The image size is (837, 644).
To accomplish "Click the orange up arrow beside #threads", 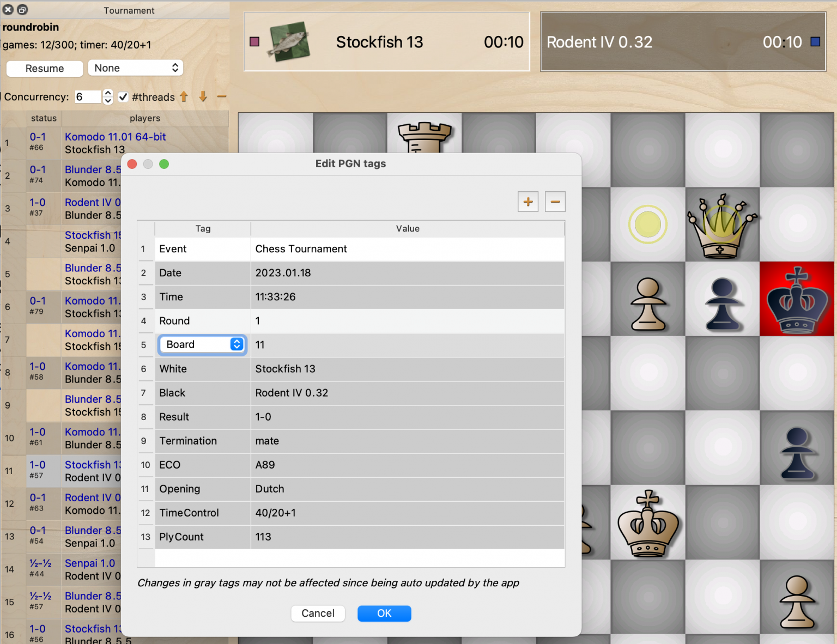I will point(184,97).
